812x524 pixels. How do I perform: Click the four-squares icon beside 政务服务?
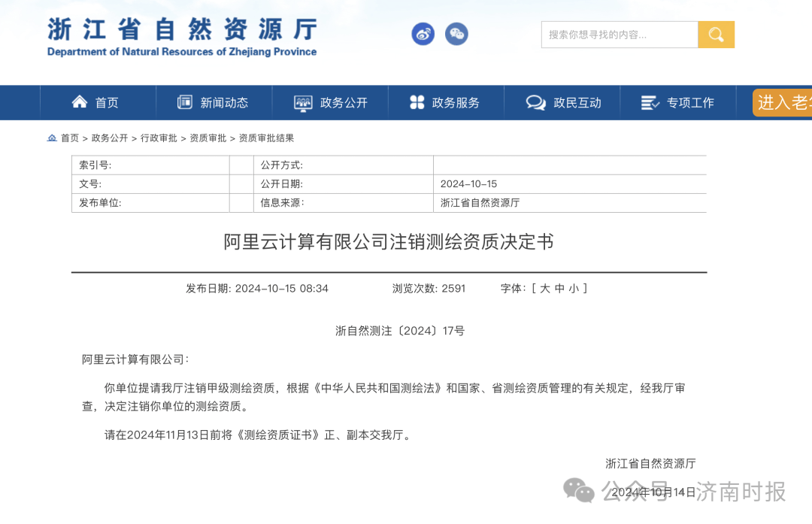tap(417, 102)
